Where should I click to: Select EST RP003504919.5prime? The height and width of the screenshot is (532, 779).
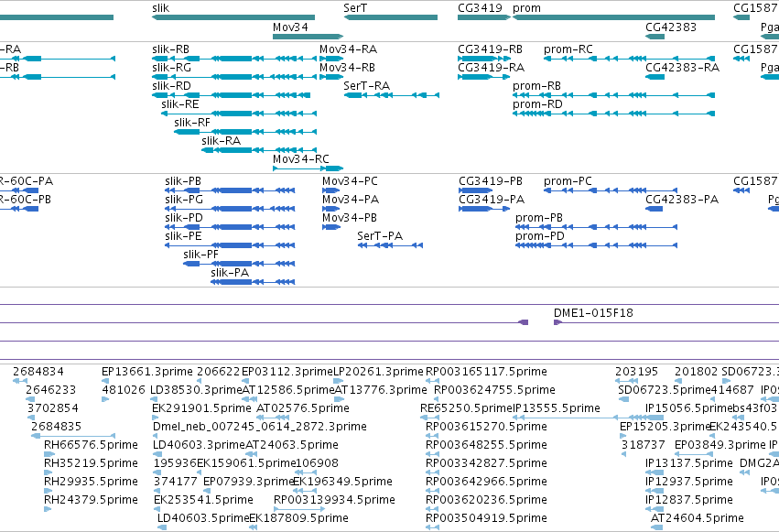point(486,518)
